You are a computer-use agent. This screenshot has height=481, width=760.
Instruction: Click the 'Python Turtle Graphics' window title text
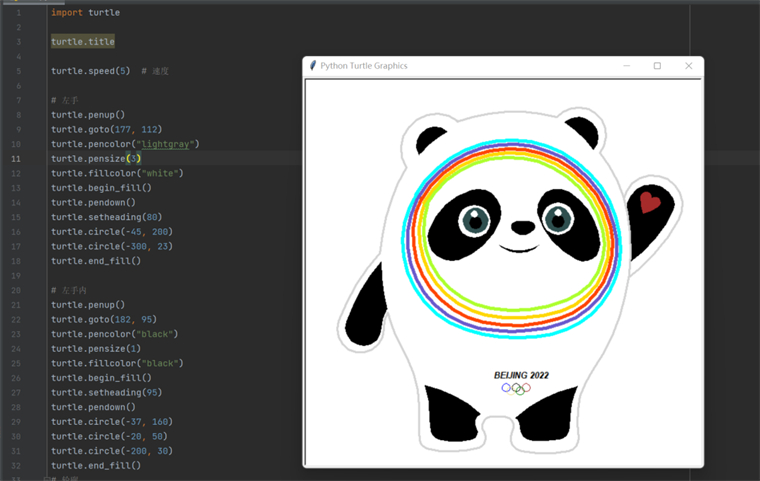[x=364, y=65]
